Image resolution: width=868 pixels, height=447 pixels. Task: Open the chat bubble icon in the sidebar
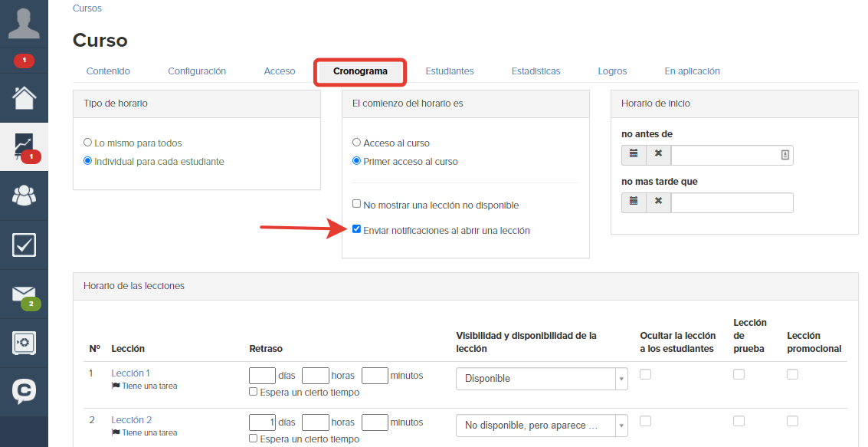(24, 392)
